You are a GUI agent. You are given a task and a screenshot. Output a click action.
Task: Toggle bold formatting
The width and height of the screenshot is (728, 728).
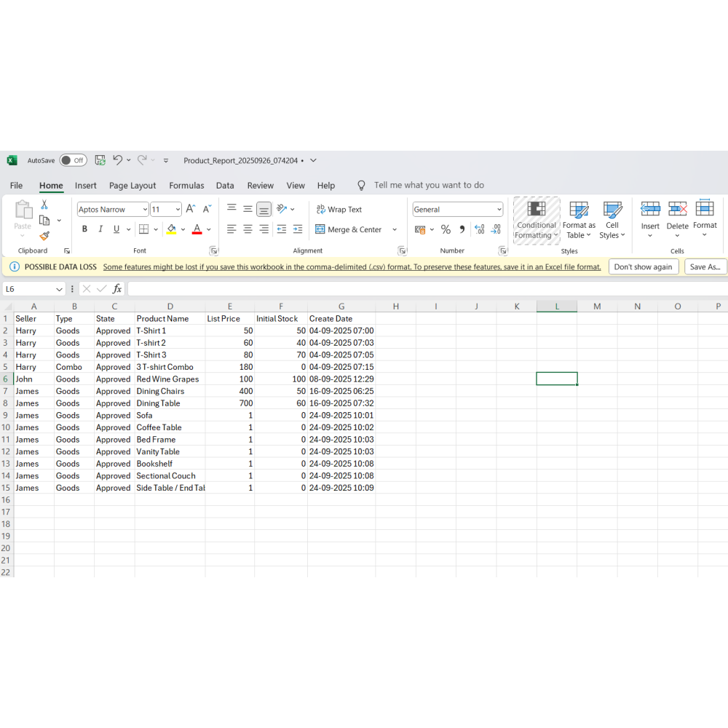coord(84,229)
